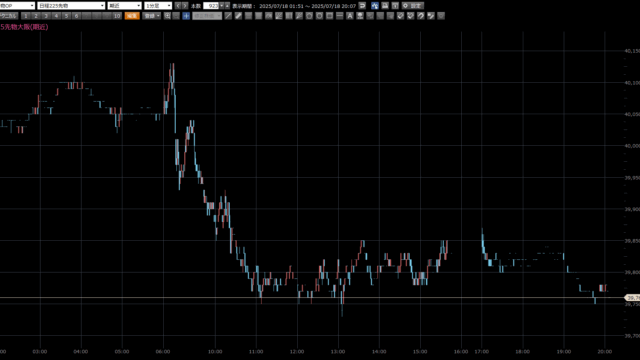Click the last icon in drawing toolbar
The image size is (640, 360).
441,16
